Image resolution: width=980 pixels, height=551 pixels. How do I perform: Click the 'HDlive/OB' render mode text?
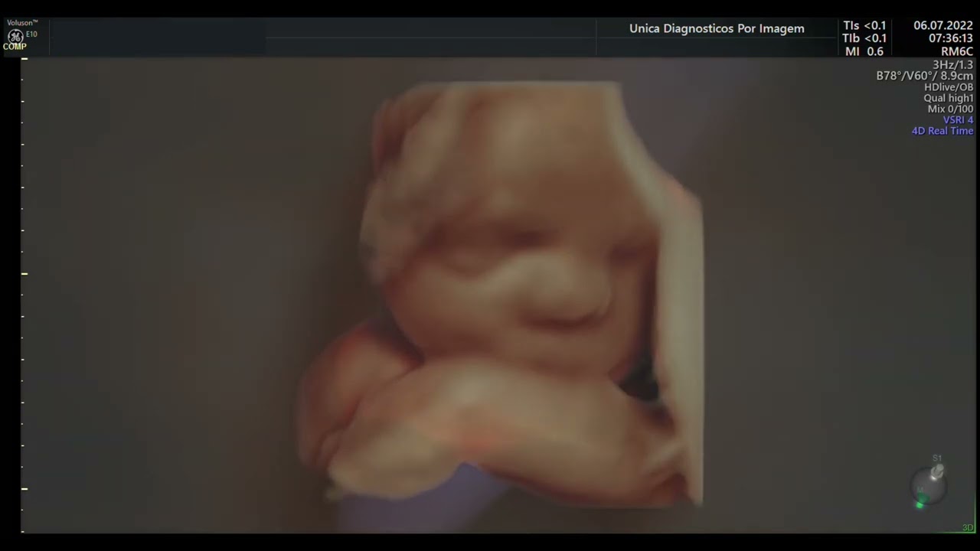949,87
